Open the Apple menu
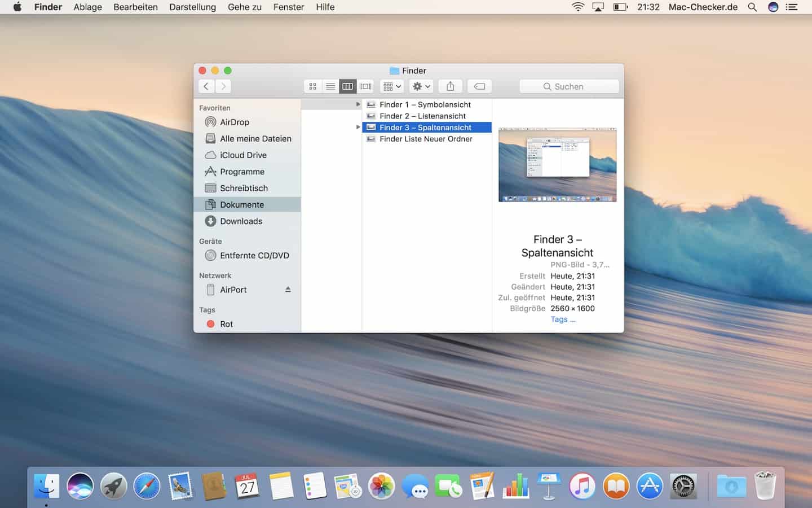Viewport: 812px width, 508px height. pyautogui.click(x=17, y=7)
